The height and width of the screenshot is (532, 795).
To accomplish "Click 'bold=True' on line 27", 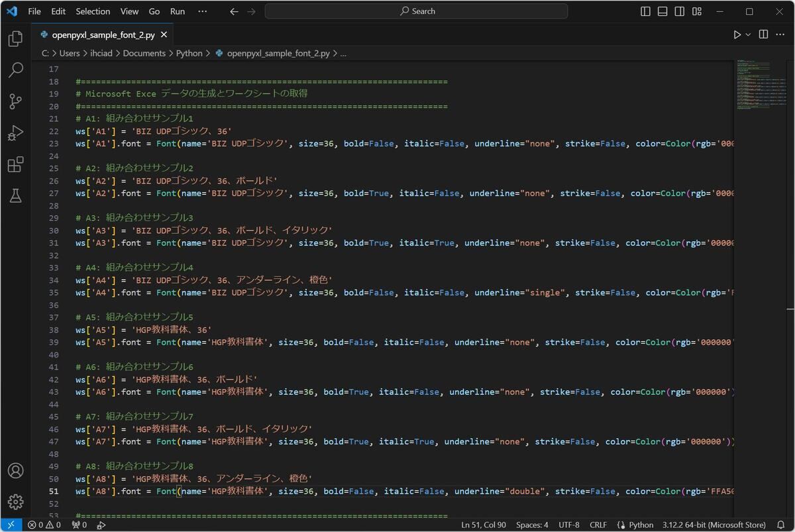I will tap(366, 193).
